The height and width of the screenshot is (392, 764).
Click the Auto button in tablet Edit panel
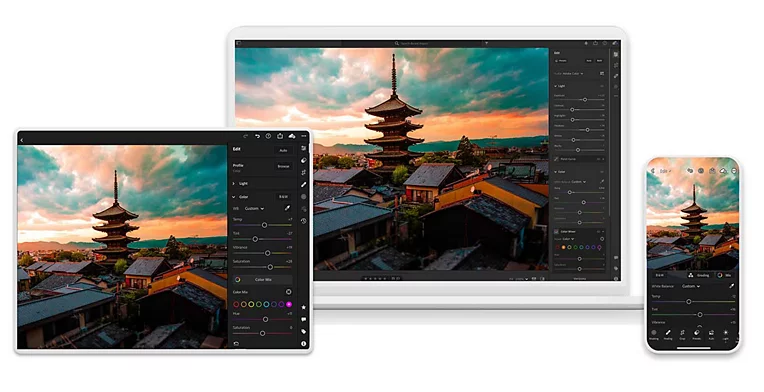(x=283, y=150)
